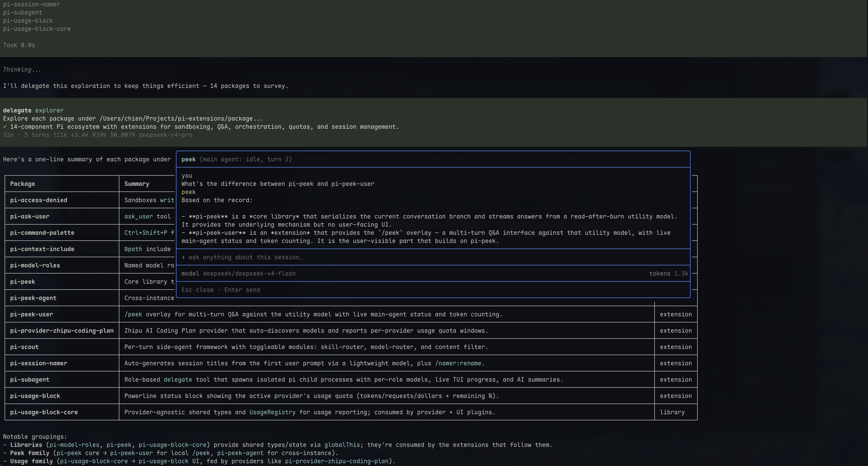Click the 'Esc close · Enter send' hint
The image size is (868, 466).
point(221,290)
